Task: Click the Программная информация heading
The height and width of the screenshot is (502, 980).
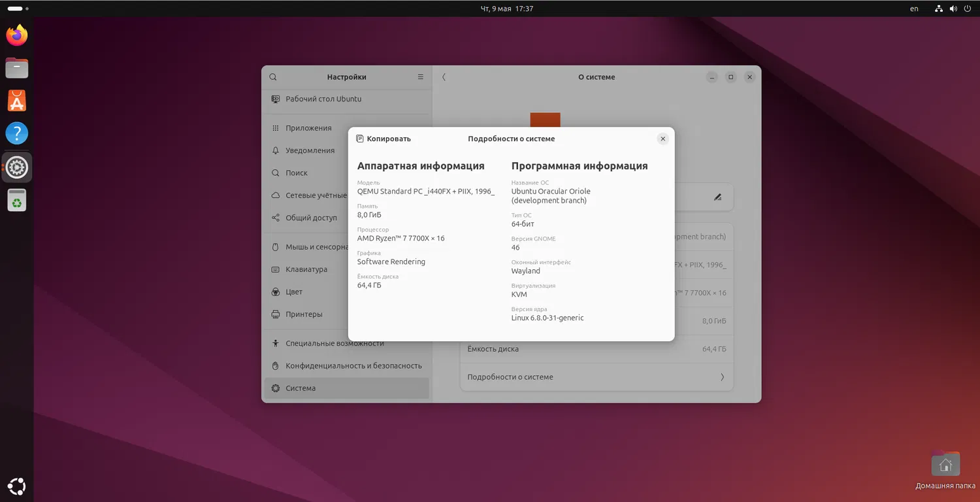Action: [x=580, y=166]
